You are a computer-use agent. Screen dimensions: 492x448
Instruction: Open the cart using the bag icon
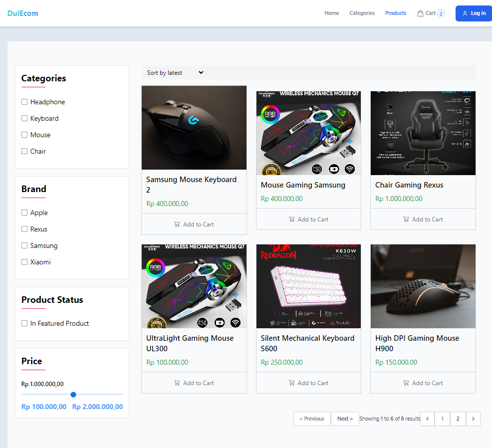pos(421,13)
